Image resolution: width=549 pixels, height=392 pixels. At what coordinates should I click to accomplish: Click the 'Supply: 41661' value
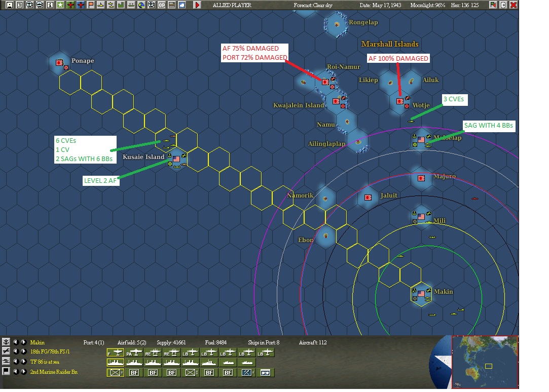pos(171,342)
